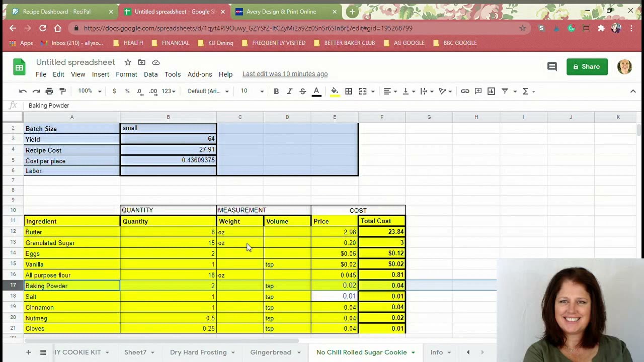The height and width of the screenshot is (362, 644).
Task: Click the green Share button
Action: coord(587,66)
